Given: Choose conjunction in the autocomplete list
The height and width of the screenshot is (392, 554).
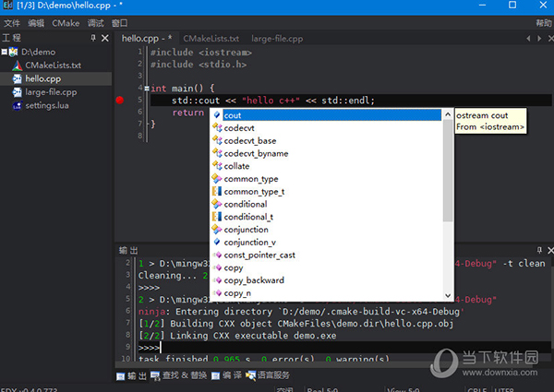Looking at the screenshot, I should (x=327, y=230).
